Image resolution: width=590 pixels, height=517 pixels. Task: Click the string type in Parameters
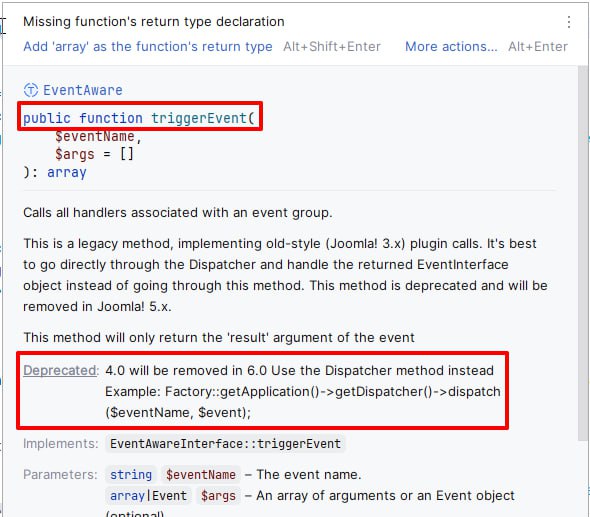(131, 474)
